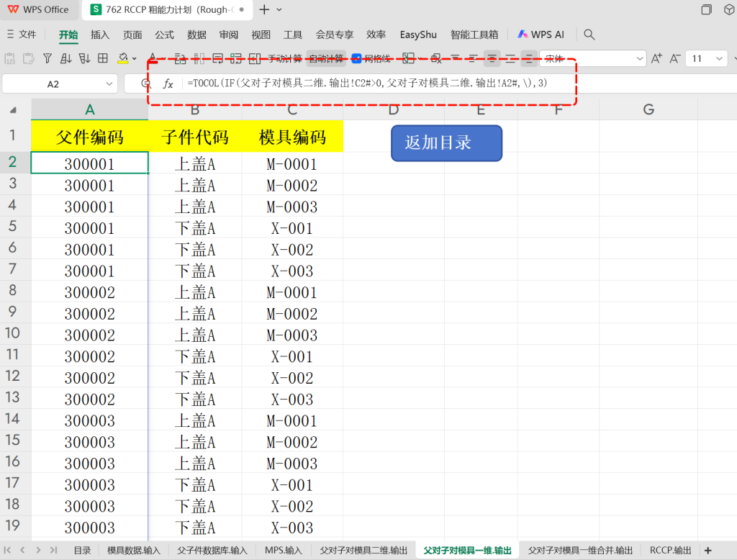The height and width of the screenshot is (560, 737).
Task: Click the center align icon
Action: point(492,58)
